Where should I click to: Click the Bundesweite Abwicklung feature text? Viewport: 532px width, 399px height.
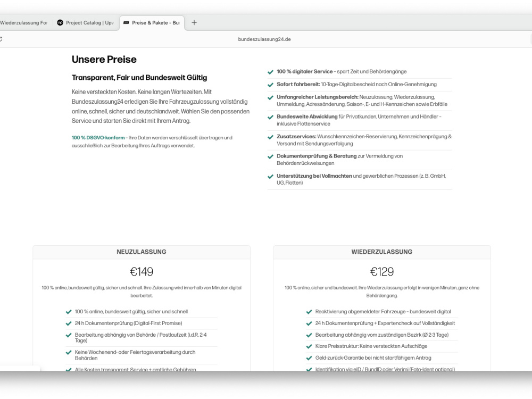(359, 120)
